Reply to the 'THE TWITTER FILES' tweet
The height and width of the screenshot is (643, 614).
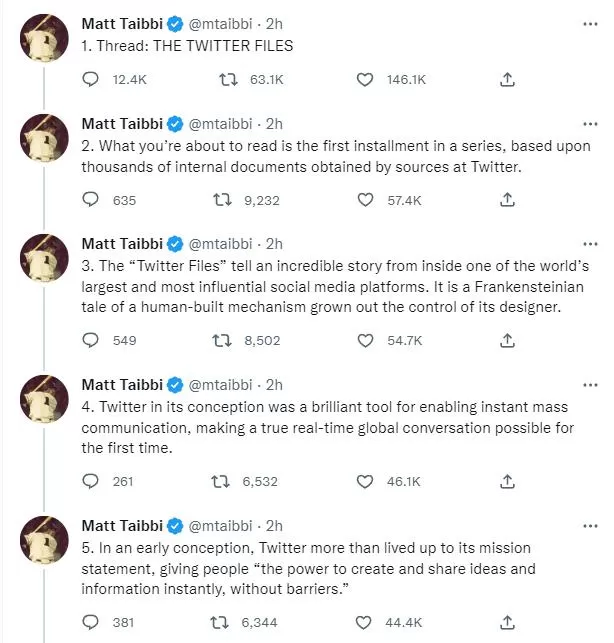point(90,79)
